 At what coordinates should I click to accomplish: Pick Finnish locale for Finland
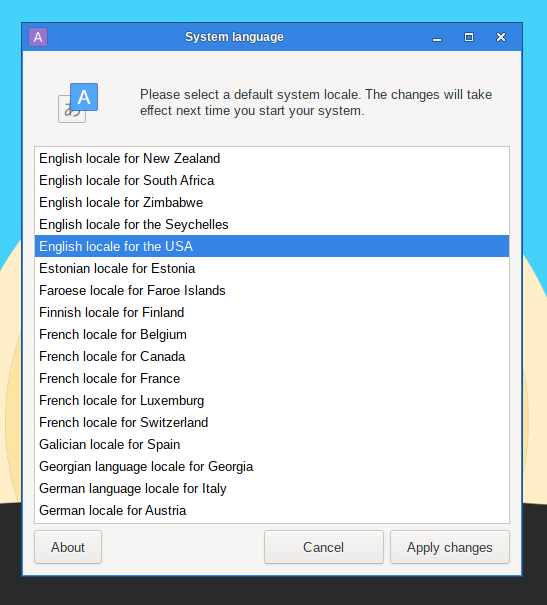[272, 312]
